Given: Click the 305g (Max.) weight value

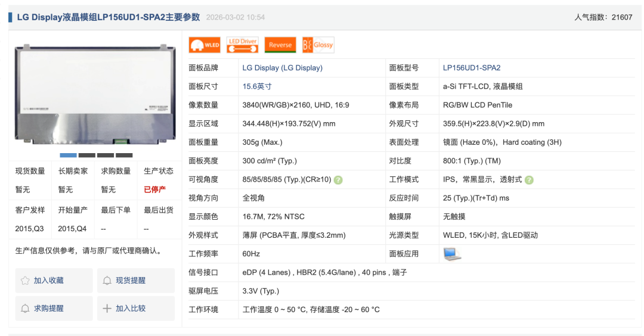Looking at the screenshot, I should click(x=262, y=142).
